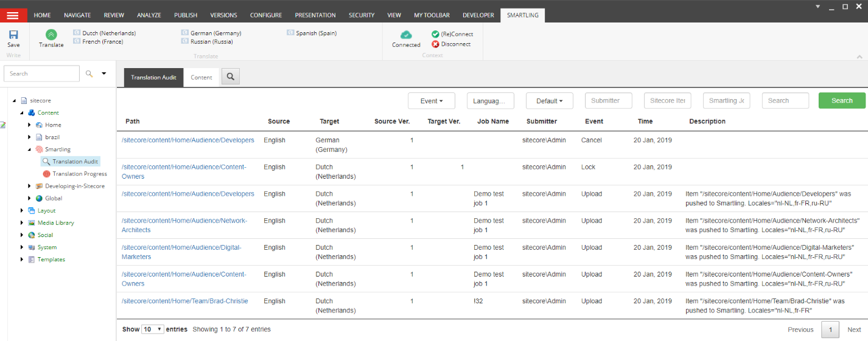868x341 pixels.
Task: Click the Smartling node icon
Action: pyautogui.click(x=39, y=149)
